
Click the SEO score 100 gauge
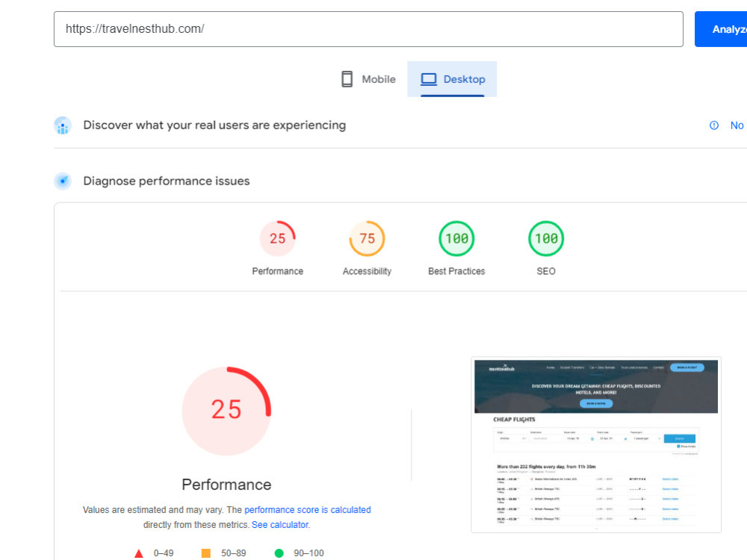546,239
